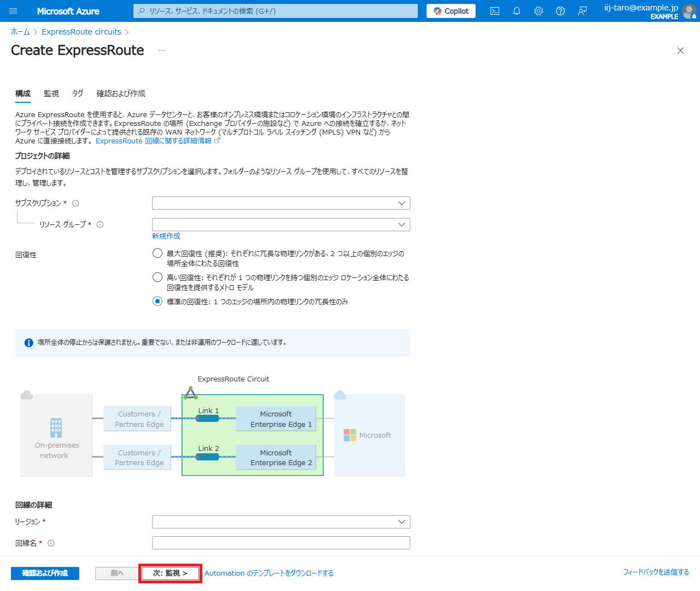Screen dimensions: 700x591
Task: Click the 回線名 input field
Action: (x=281, y=543)
